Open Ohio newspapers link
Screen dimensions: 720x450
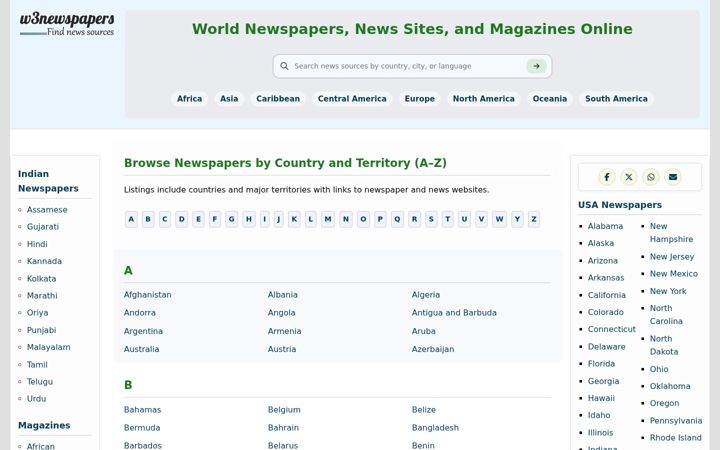click(x=659, y=369)
